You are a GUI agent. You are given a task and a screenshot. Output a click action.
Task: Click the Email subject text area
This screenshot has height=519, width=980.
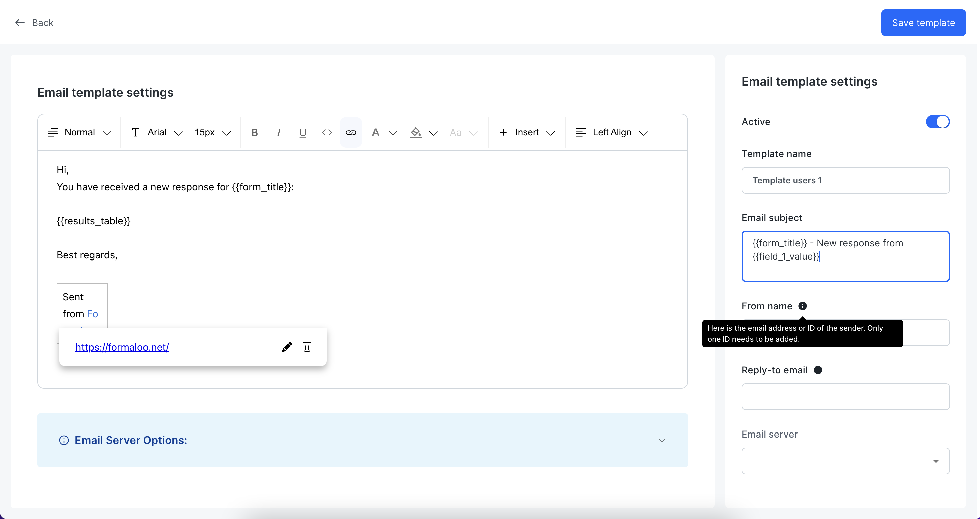845,256
